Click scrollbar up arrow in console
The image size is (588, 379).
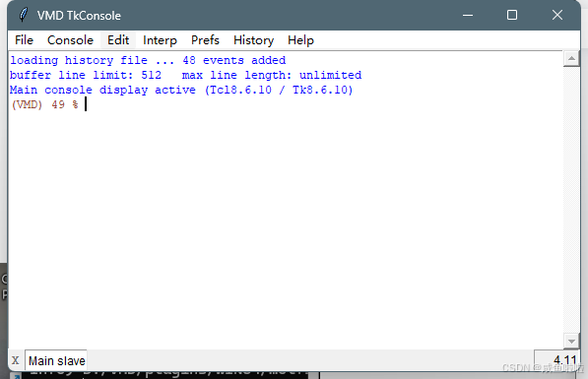[571, 58]
